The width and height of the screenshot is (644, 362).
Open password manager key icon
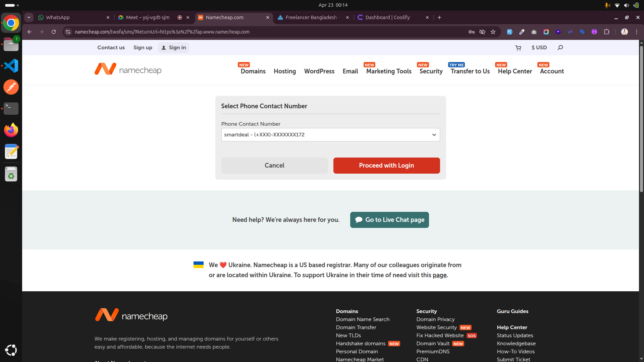(472, 32)
